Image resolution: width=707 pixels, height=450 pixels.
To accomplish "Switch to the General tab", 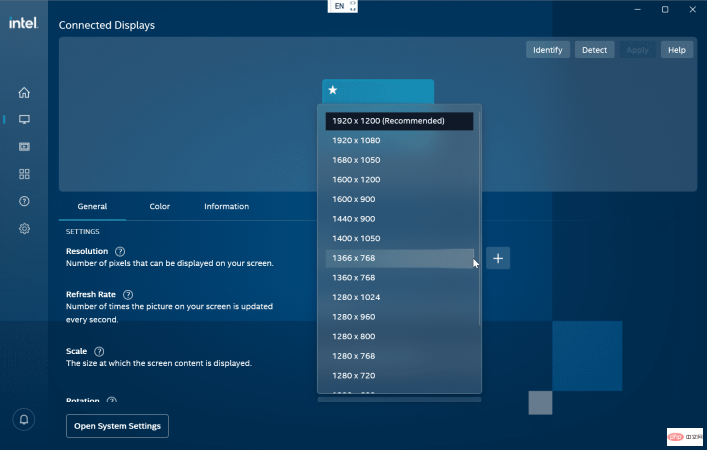I will (92, 206).
